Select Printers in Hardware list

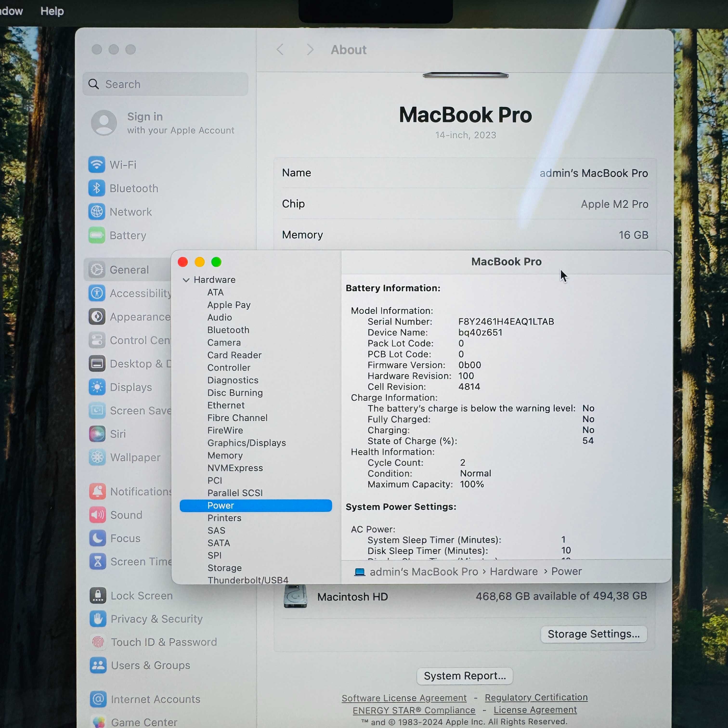[x=225, y=518]
